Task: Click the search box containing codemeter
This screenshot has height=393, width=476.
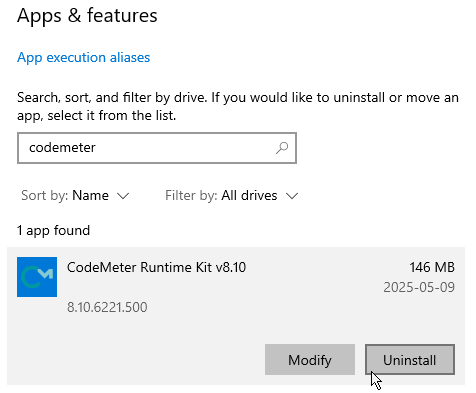Action: pyautogui.click(x=157, y=148)
